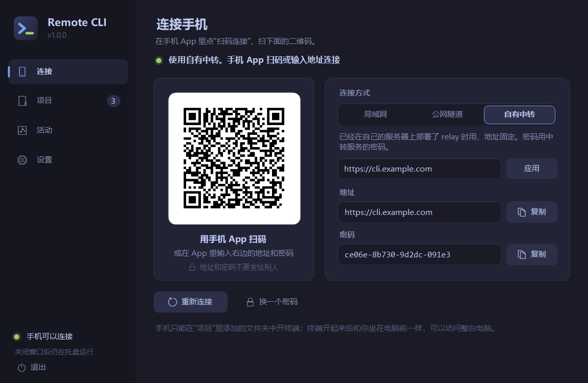Click the 关闭窗口后仍在托盘运行 note
The width and height of the screenshot is (588, 383).
click(54, 352)
